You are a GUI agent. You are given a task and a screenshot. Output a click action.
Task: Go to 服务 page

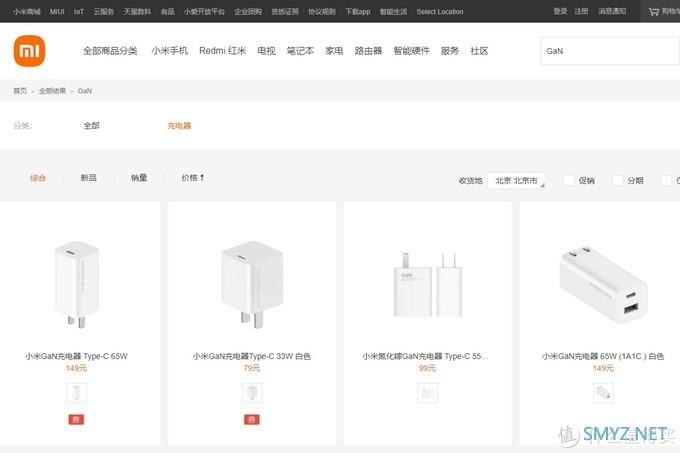[450, 51]
